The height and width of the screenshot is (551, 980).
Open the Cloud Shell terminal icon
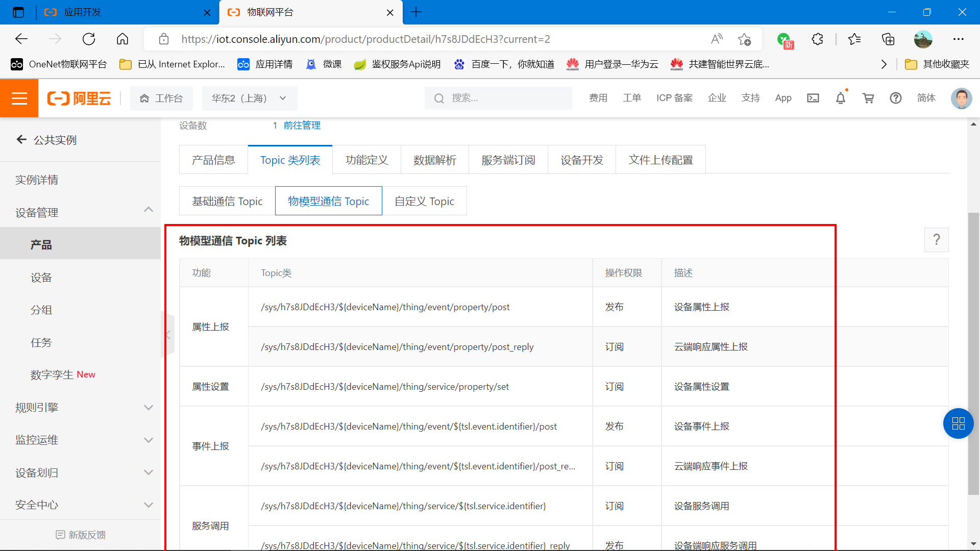[813, 98]
